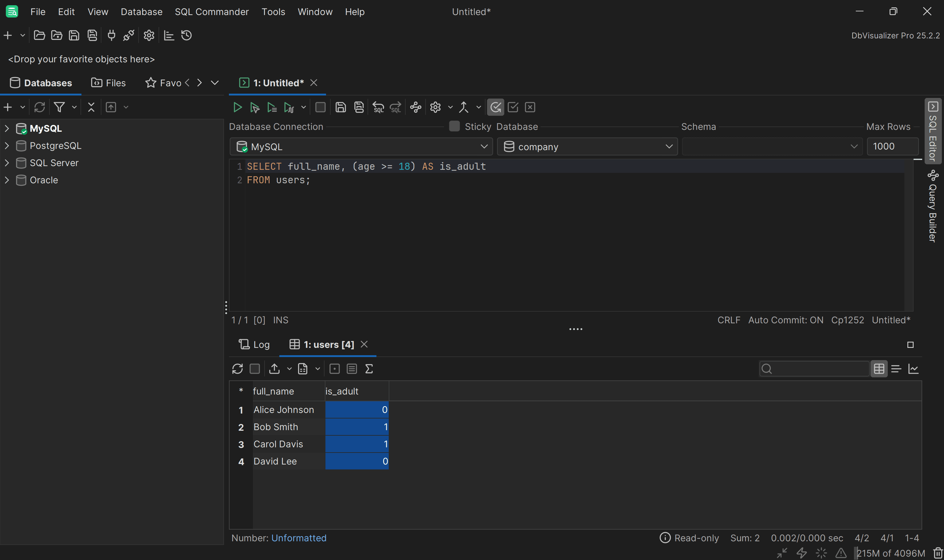Screen dimensions: 944x560
Task: Open the Database menu
Action: (142, 12)
